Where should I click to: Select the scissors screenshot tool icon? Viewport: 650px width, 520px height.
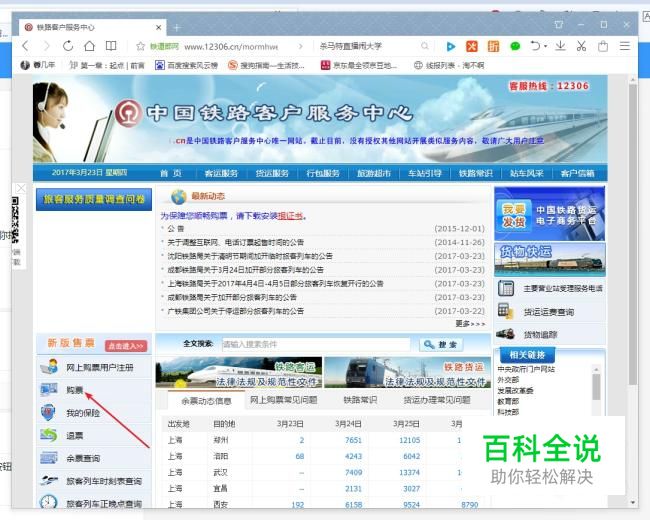click(581, 46)
